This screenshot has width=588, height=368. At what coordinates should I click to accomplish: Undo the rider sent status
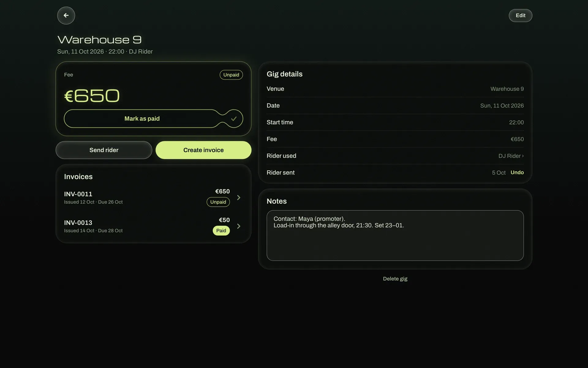(x=517, y=172)
